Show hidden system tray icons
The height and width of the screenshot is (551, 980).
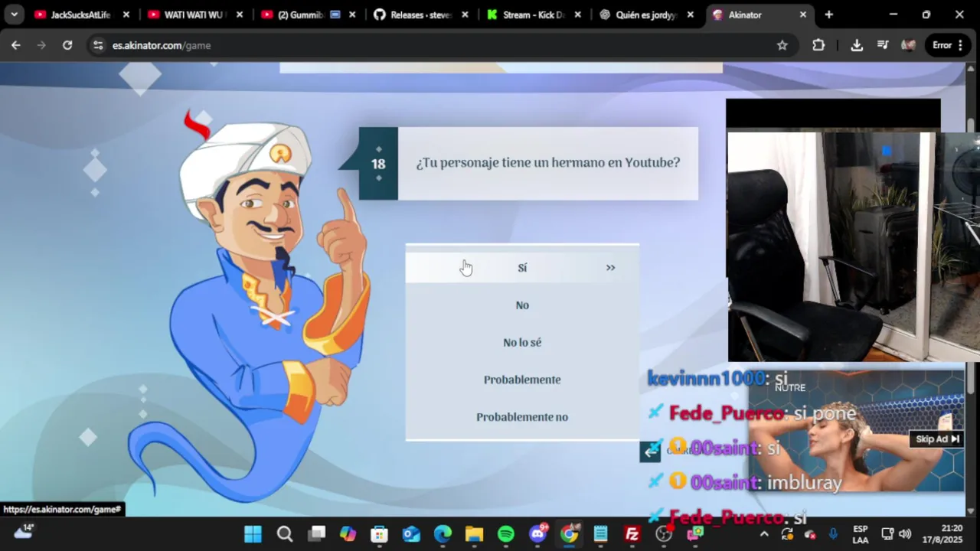click(763, 534)
